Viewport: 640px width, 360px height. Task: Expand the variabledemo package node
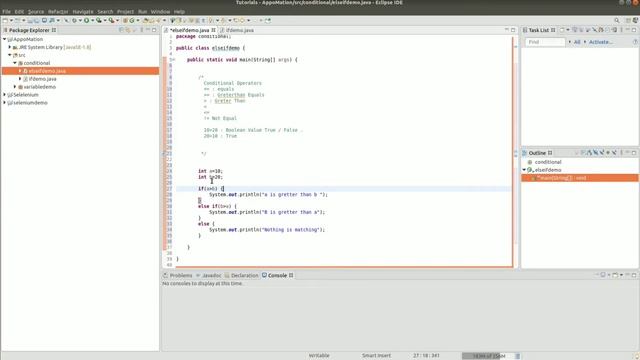click(x=15, y=87)
